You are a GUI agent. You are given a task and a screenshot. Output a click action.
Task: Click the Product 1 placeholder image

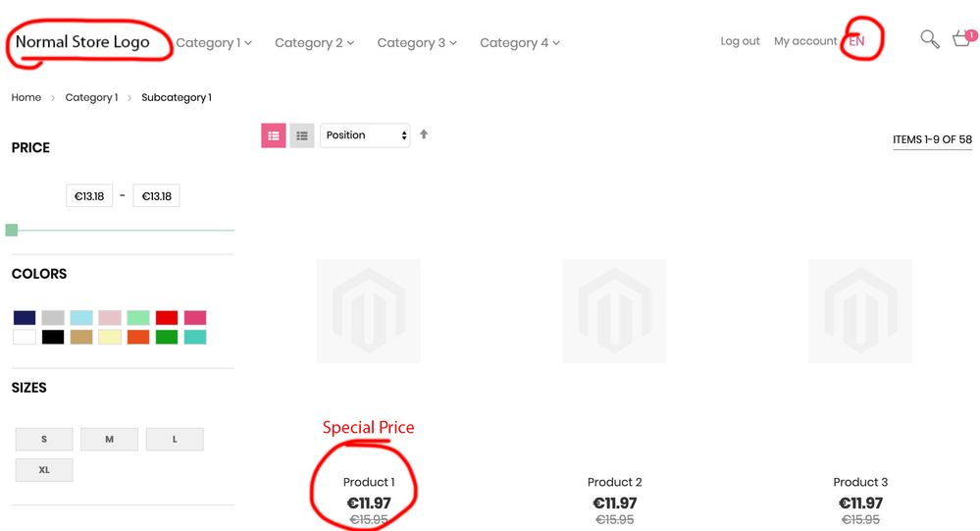click(x=368, y=311)
